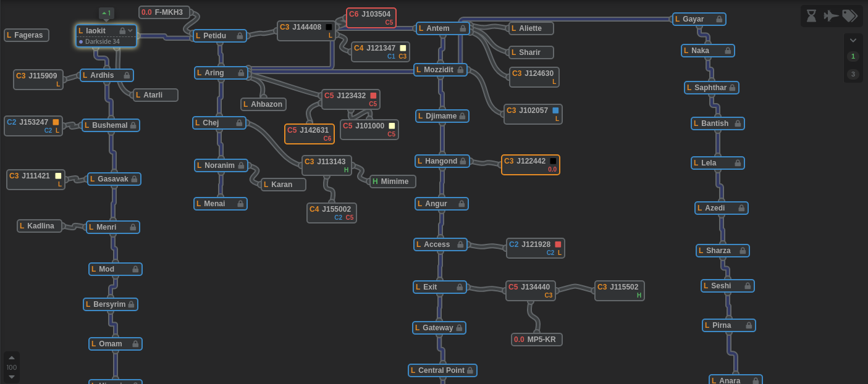Select the Karan system node

pyautogui.click(x=284, y=185)
